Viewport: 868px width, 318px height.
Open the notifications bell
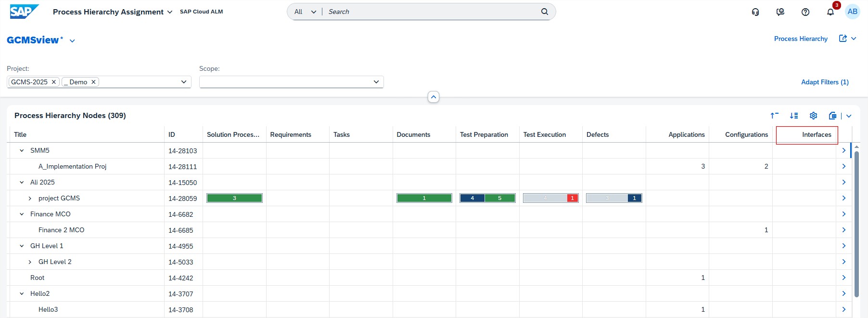(830, 12)
